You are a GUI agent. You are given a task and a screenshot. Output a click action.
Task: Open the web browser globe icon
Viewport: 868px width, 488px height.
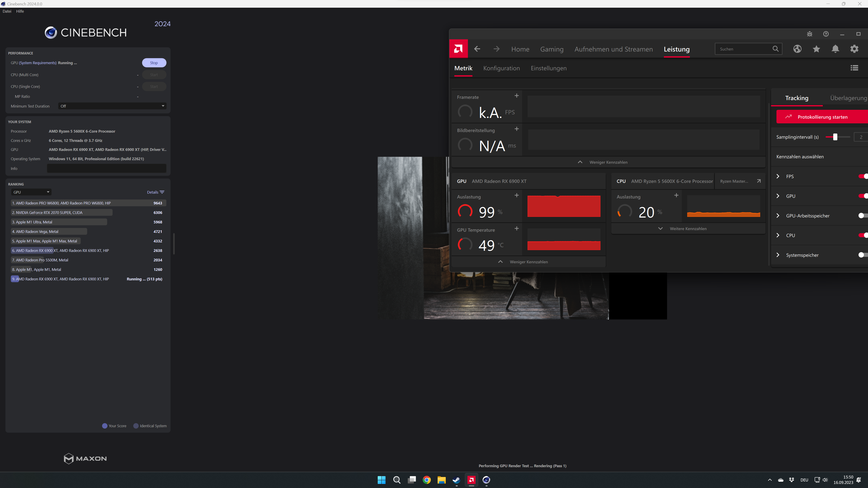point(797,49)
